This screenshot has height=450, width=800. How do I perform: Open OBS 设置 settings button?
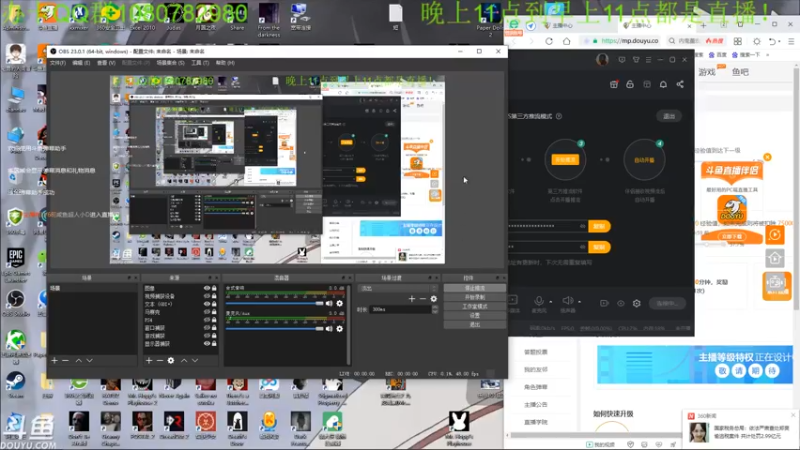(x=474, y=315)
